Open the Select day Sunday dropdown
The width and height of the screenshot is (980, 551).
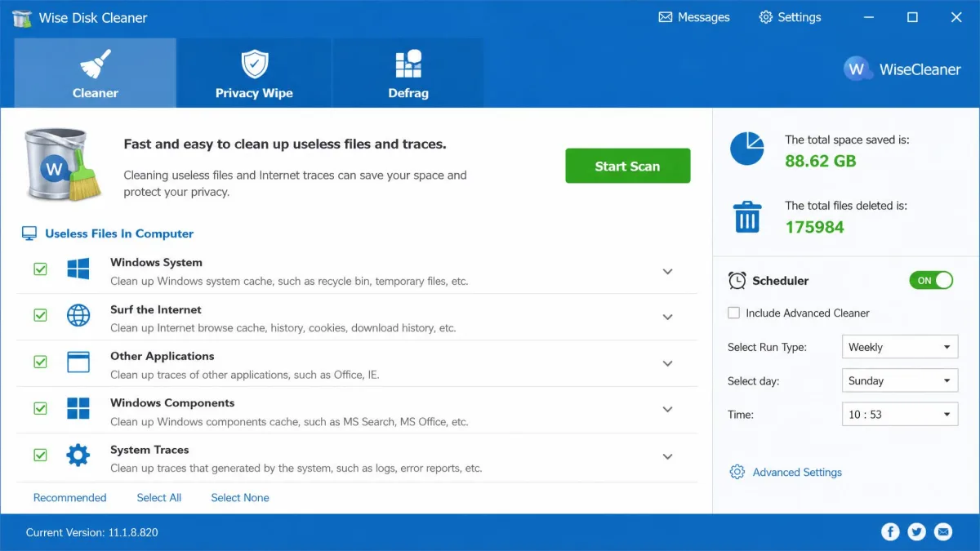[x=900, y=380]
